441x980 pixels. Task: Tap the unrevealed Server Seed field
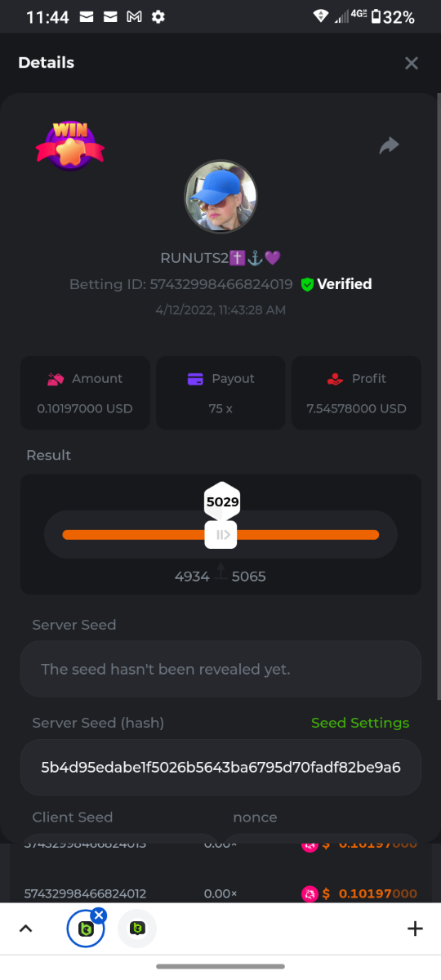(x=220, y=669)
